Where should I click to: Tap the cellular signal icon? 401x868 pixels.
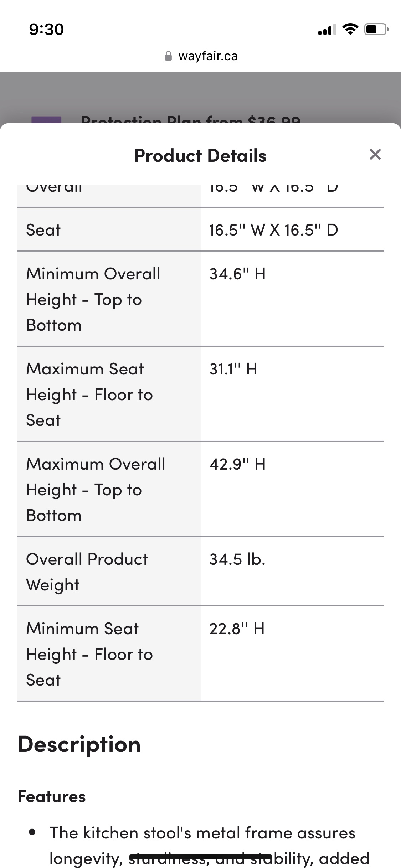click(327, 29)
